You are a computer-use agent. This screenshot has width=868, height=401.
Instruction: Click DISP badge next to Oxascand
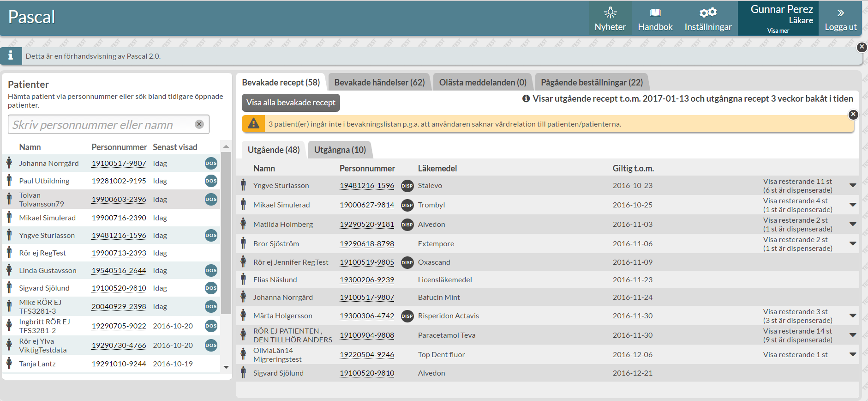tap(407, 262)
